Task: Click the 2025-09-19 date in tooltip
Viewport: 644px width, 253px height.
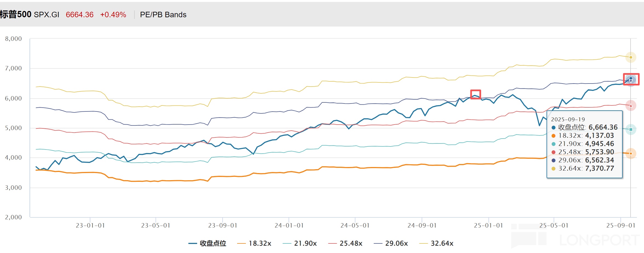Action: coord(568,119)
